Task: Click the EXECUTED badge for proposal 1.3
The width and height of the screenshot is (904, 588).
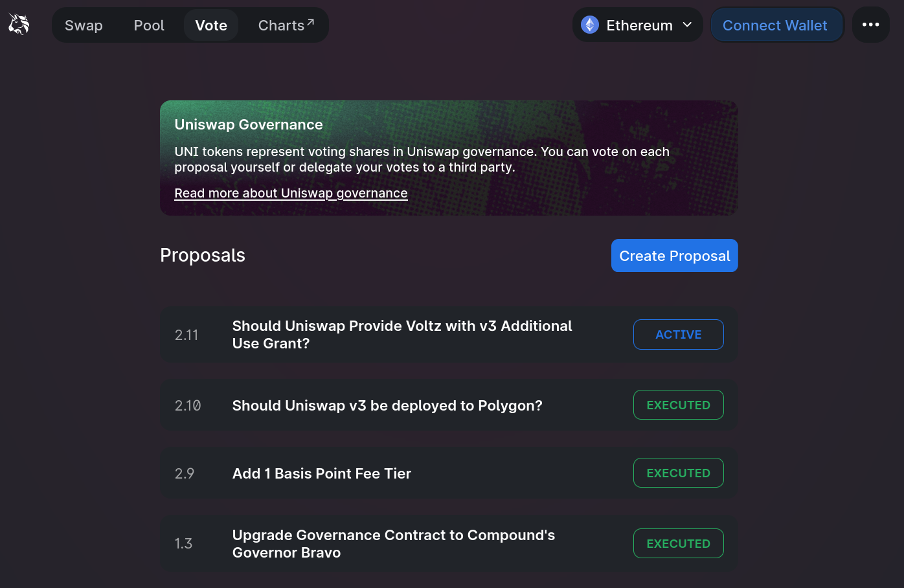Action: click(x=678, y=544)
